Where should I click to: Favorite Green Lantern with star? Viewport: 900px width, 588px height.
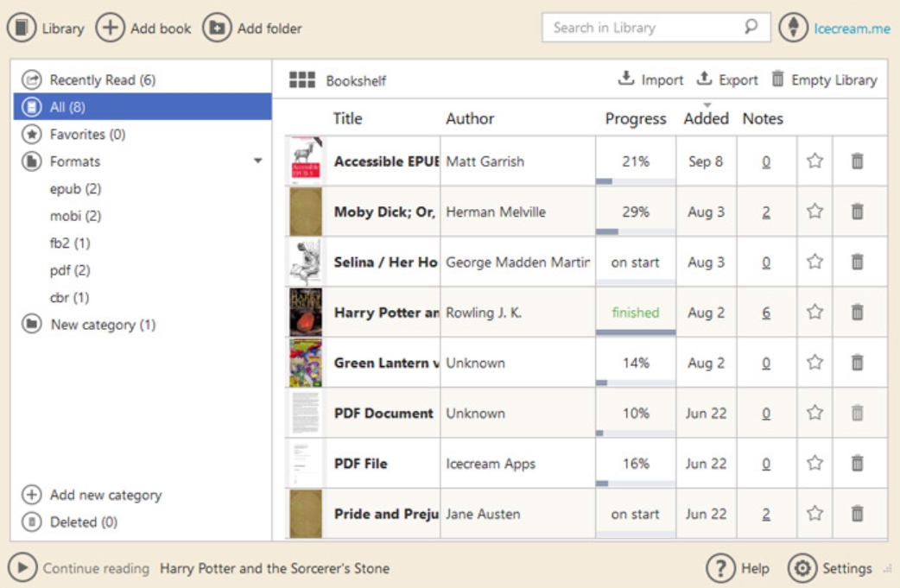[x=815, y=363]
